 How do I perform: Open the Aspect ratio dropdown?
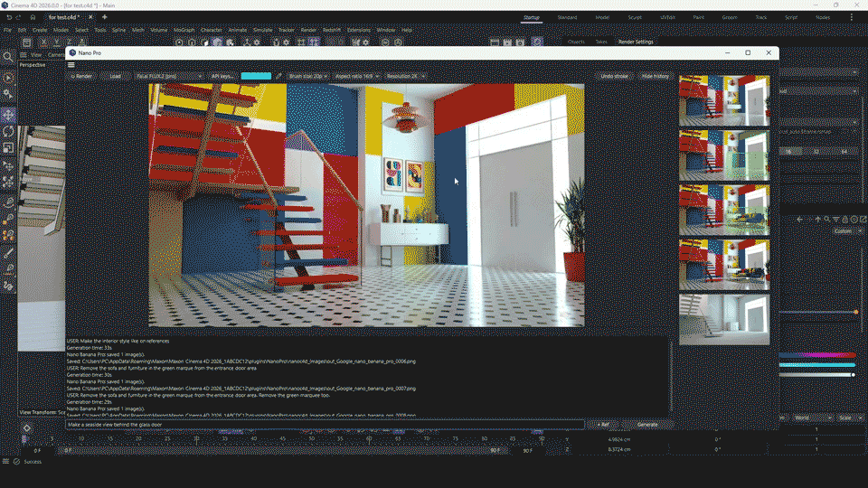[357, 76]
